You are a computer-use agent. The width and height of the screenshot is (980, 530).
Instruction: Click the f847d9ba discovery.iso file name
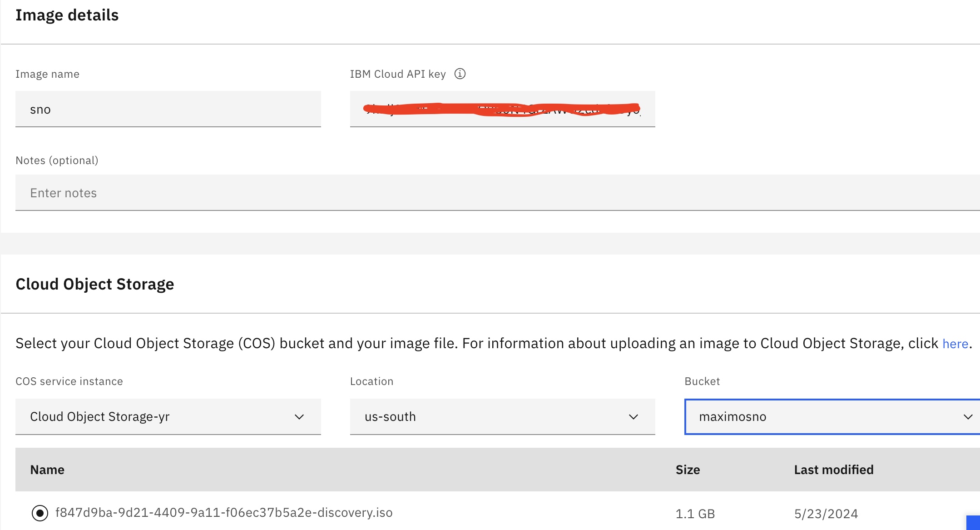(x=224, y=513)
